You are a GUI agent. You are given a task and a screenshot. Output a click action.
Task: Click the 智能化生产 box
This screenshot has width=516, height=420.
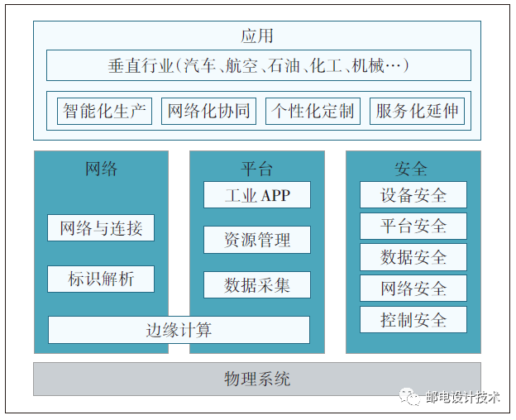pyautogui.click(x=105, y=111)
